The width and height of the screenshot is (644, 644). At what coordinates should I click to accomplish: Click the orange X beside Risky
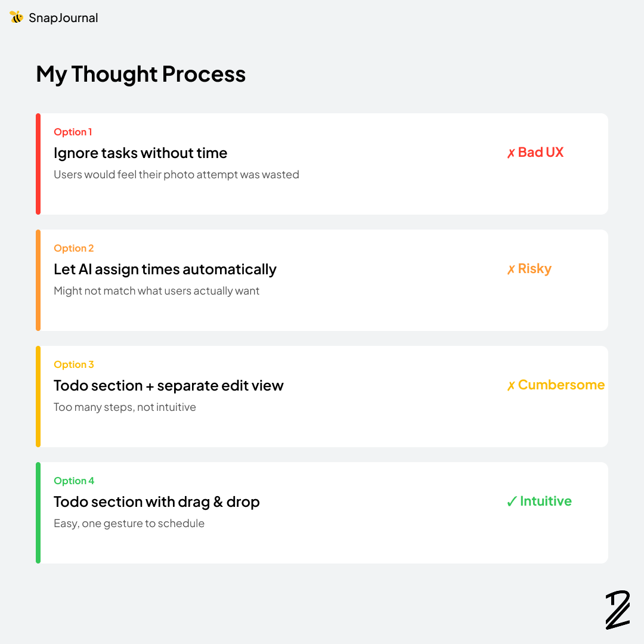pyautogui.click(x=511, y=270)
